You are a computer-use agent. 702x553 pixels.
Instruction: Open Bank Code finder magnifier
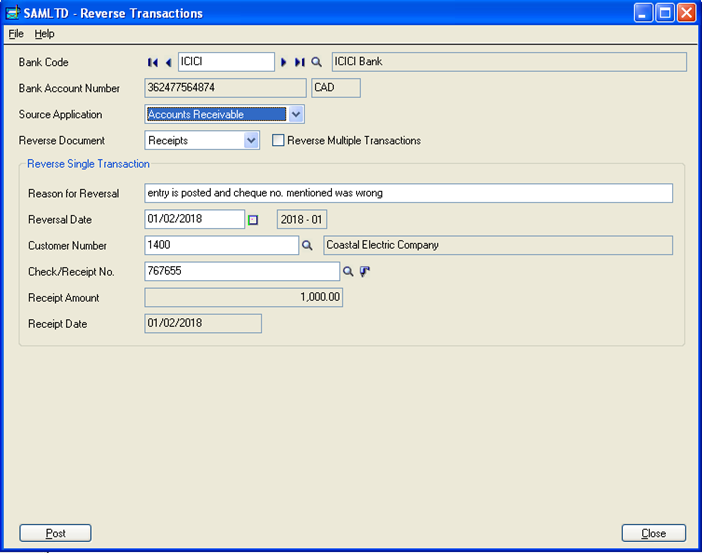[316, 62]
